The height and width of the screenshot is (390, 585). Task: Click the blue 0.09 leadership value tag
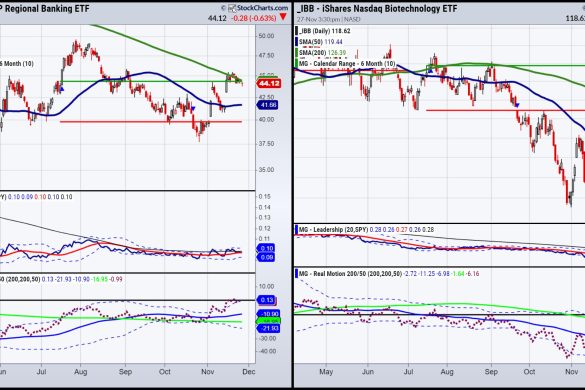click(266, 257)
